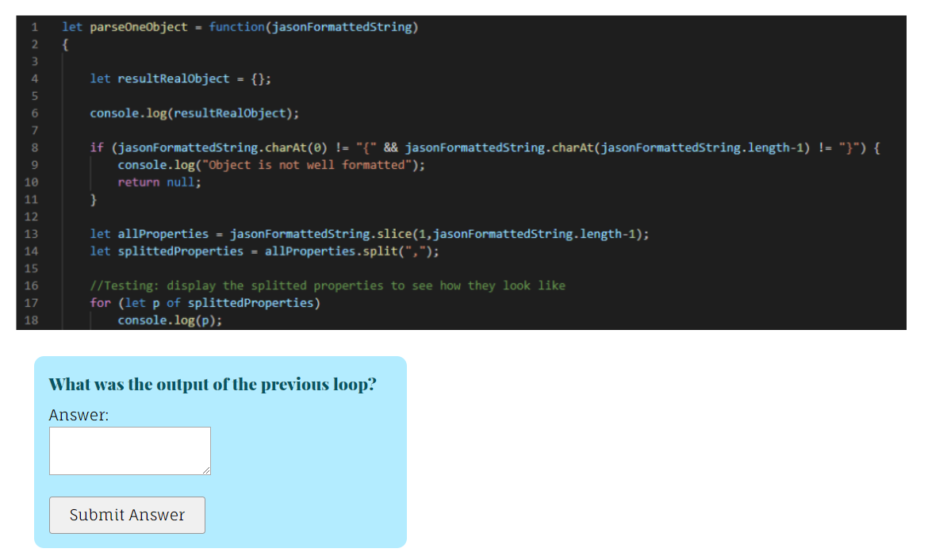This screenshot has width=951, height=560.
Task: Click 'let splittedProperties' code line
Action: pyautogui.click(x=264, y=251)
